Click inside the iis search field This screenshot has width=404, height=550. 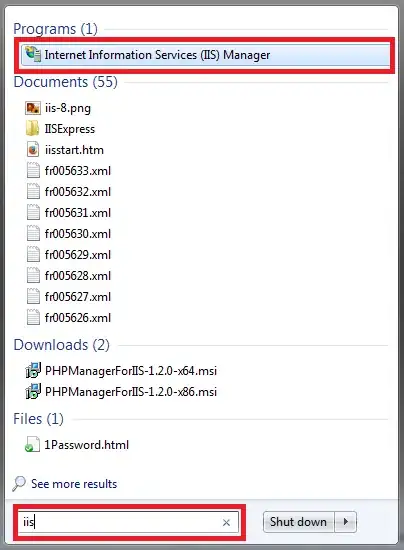click(119, 522)
